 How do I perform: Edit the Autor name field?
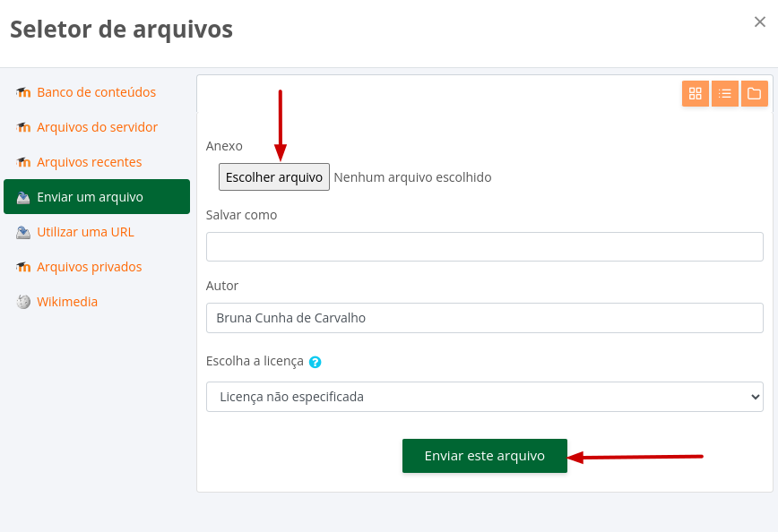[x=484, y=317]
